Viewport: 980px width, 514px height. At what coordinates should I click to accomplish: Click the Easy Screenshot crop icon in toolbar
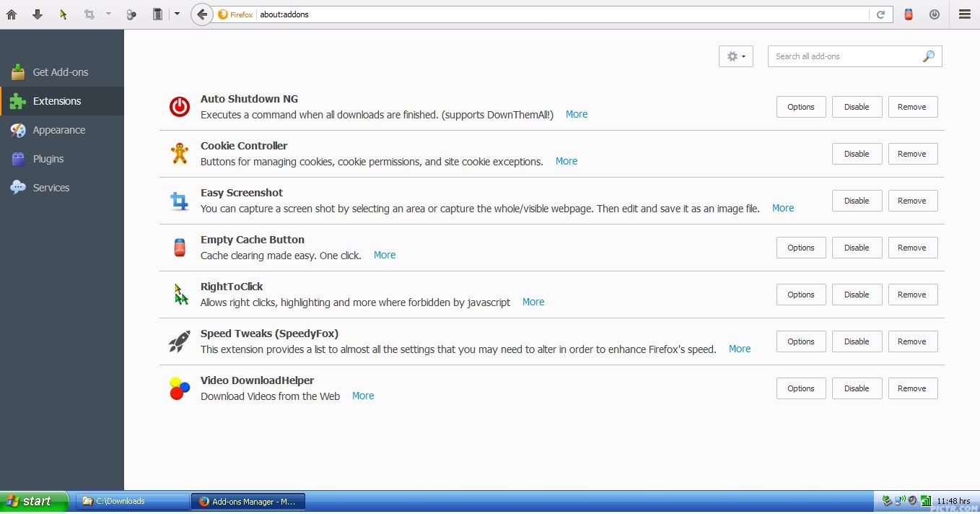[89, 14]
